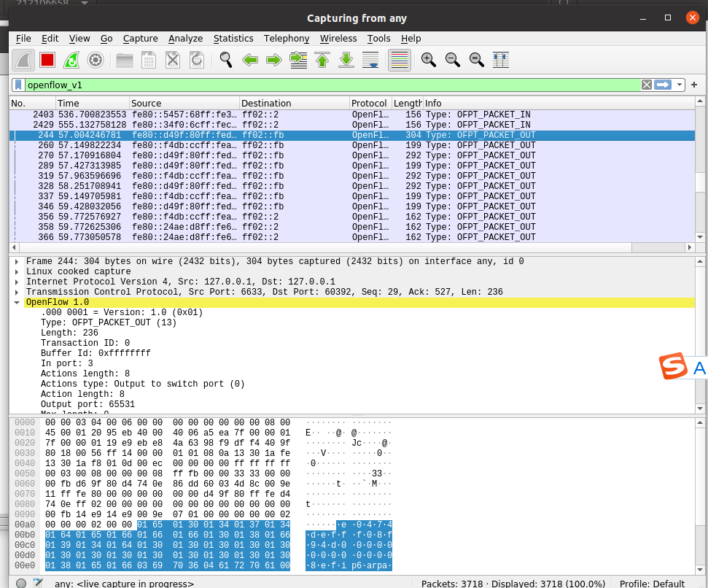Click the resize columns to content icon
Screen dimensions: 708x588
click(501, 60)
